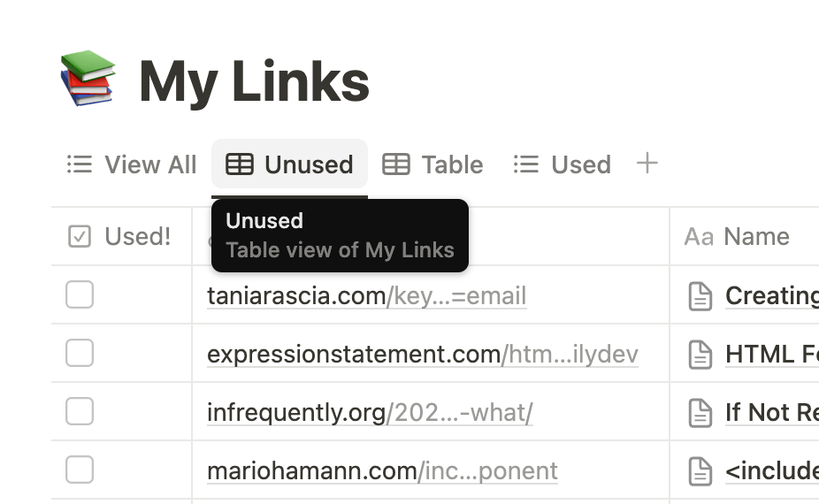Check Used! box for taniarascia.com row

click(x=80, y=295)
